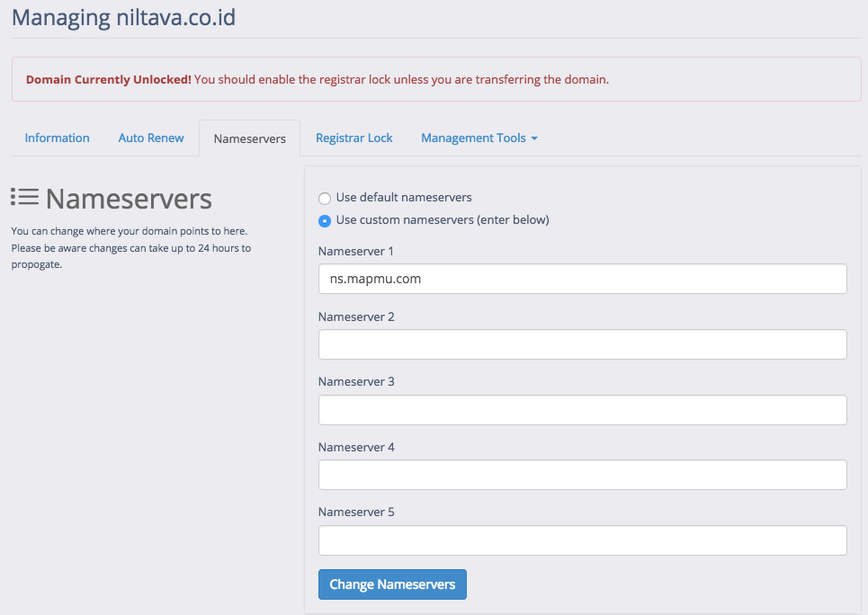The width and height of the screenshot is (868, 615).
Task: Click the large Nameservers section heading
Action: (x=129, y=199)
